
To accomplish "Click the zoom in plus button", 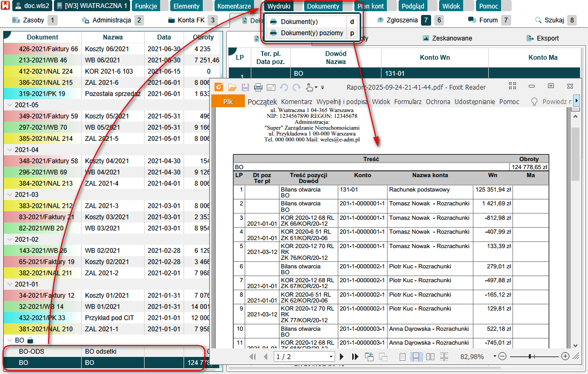I will point(565,356).
